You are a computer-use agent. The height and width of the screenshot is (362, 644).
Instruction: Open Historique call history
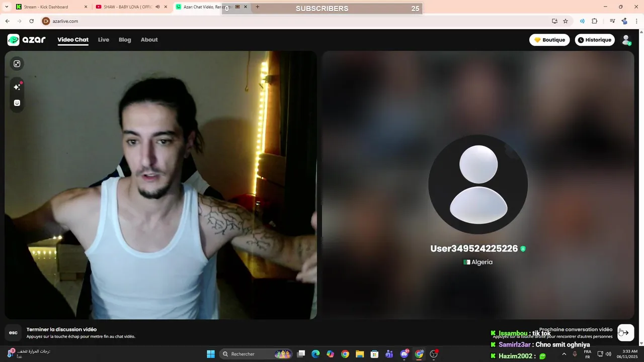[595, 40]
